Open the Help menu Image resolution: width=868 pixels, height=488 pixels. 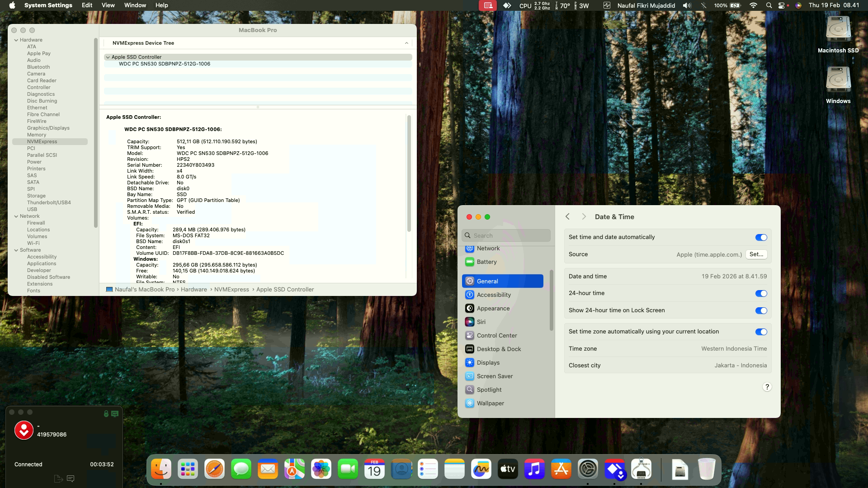point(161,5)
